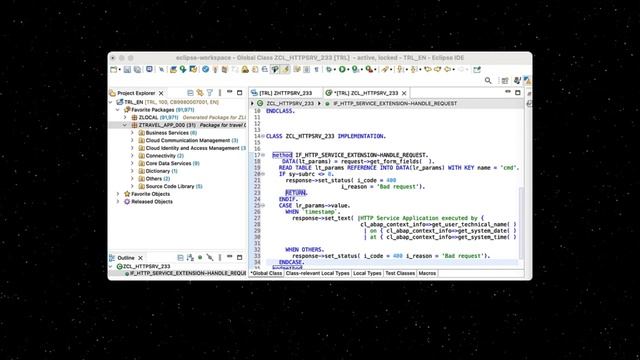Expand the Business Services folder
This screenshot has height=360, width=640.
click(x=132, y=133)
